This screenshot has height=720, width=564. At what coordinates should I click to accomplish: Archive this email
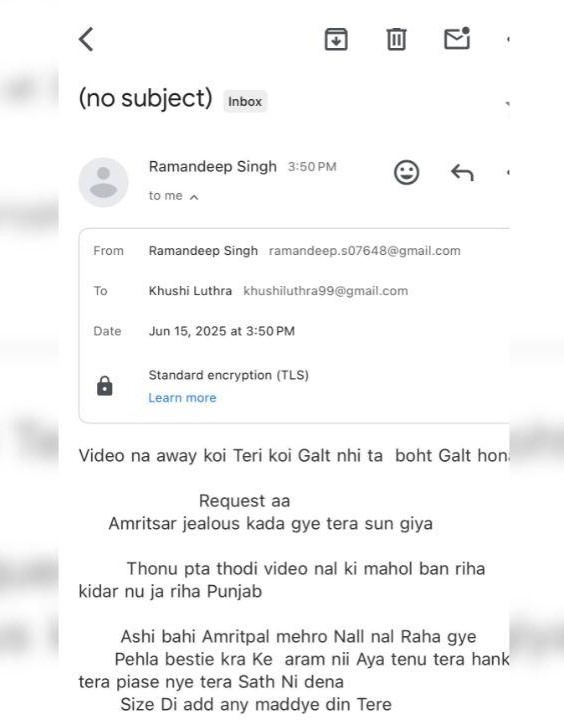point(336,39)
